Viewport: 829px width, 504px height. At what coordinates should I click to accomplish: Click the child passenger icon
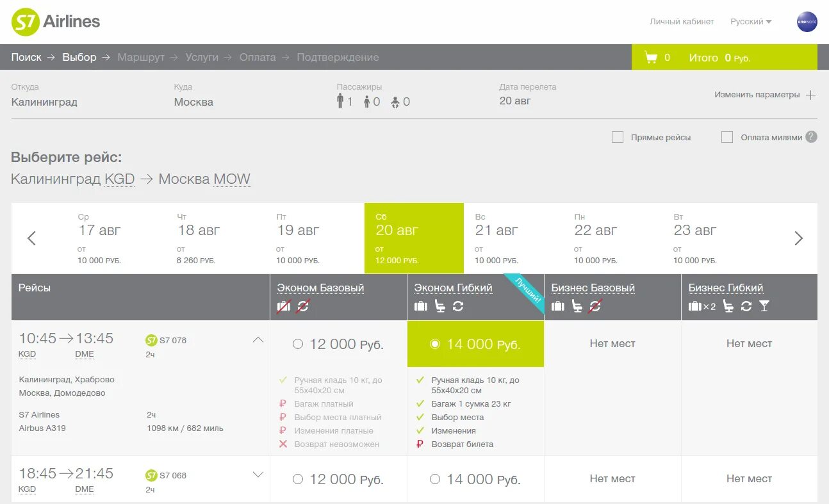(x=367, y=102)
